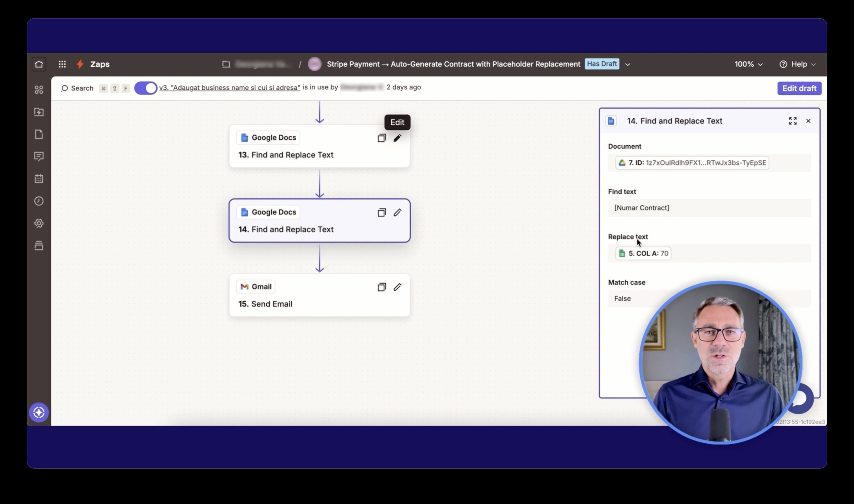Click the Search button in toolbar

[x=77, y=88]
